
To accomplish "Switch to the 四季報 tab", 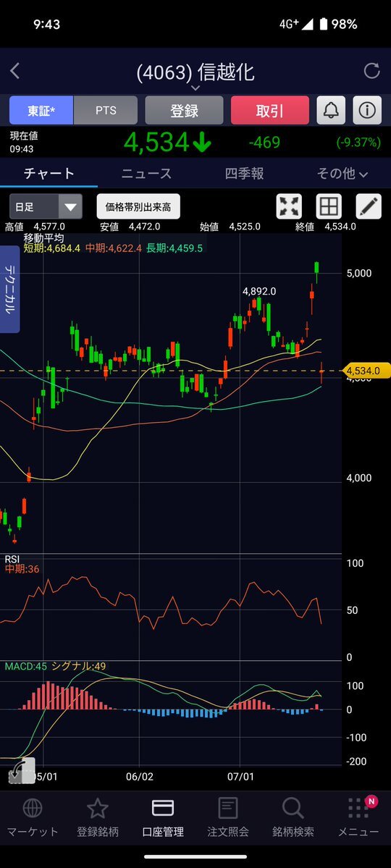I will point(244,174).
